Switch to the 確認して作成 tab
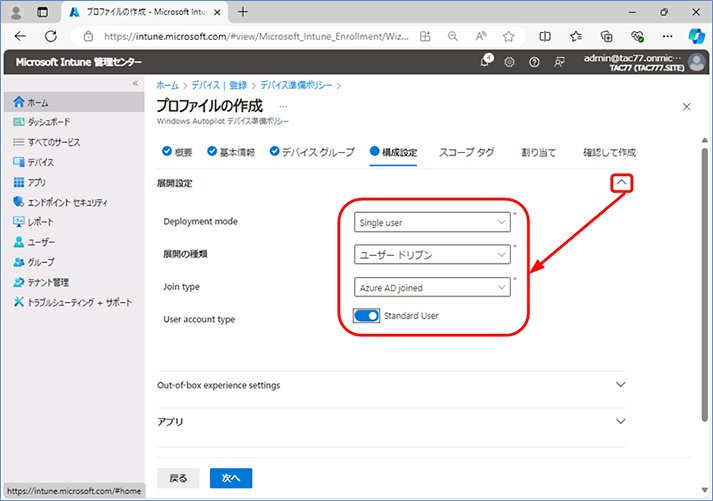 coord(609,152)
